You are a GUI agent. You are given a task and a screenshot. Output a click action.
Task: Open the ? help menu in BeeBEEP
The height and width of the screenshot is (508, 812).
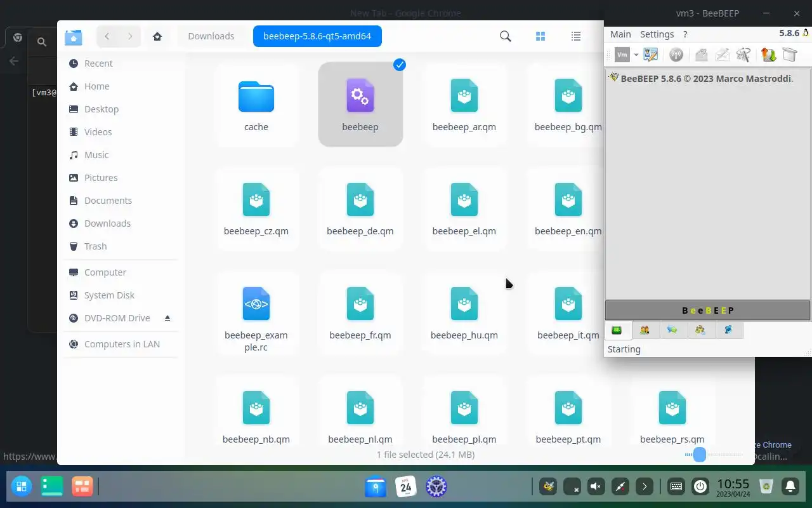(x=685, y=34)
